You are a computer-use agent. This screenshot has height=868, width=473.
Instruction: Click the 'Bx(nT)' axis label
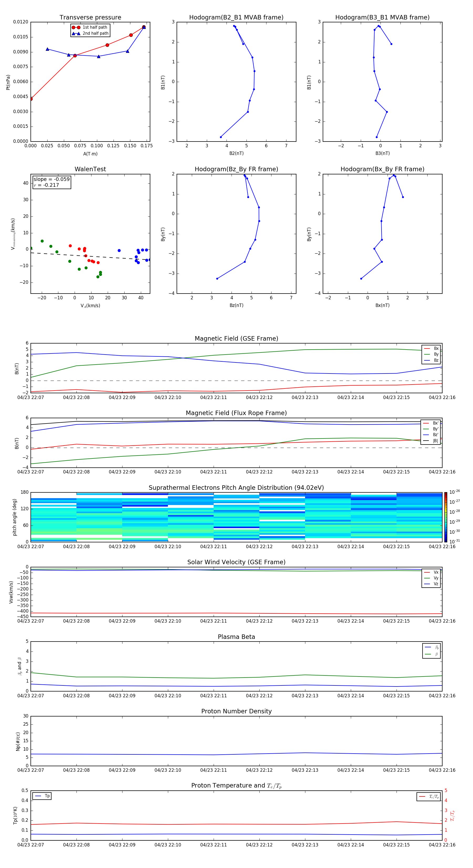pos(382,305)
